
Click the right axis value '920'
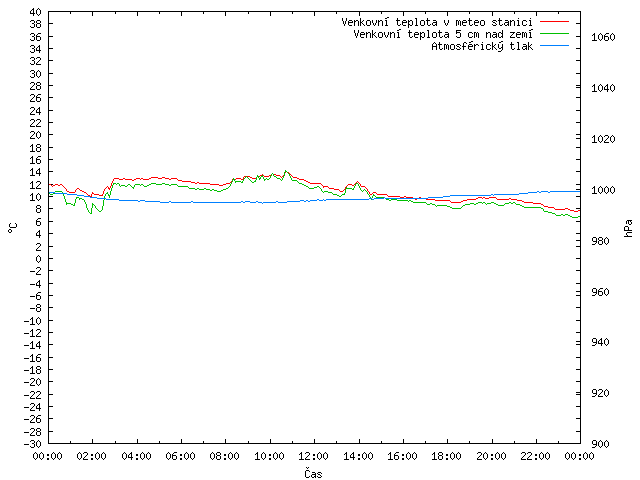point(600,393)
